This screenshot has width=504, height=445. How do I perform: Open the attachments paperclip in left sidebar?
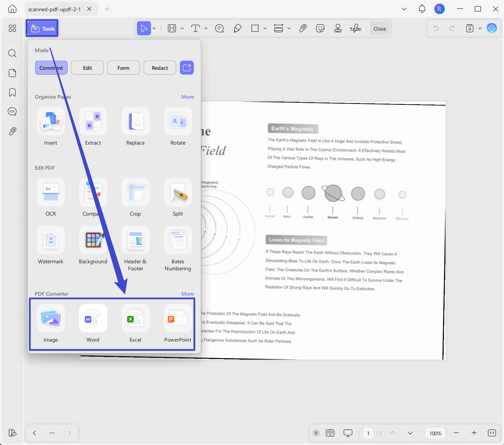tap(12, 131)
